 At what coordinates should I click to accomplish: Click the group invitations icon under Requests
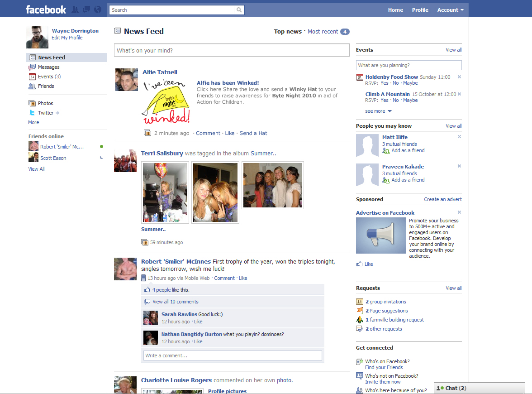click(x=359, y=301)
